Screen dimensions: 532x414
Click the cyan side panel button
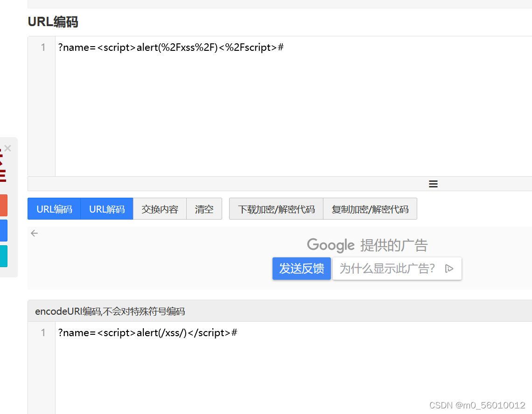(x=3, y=256)
